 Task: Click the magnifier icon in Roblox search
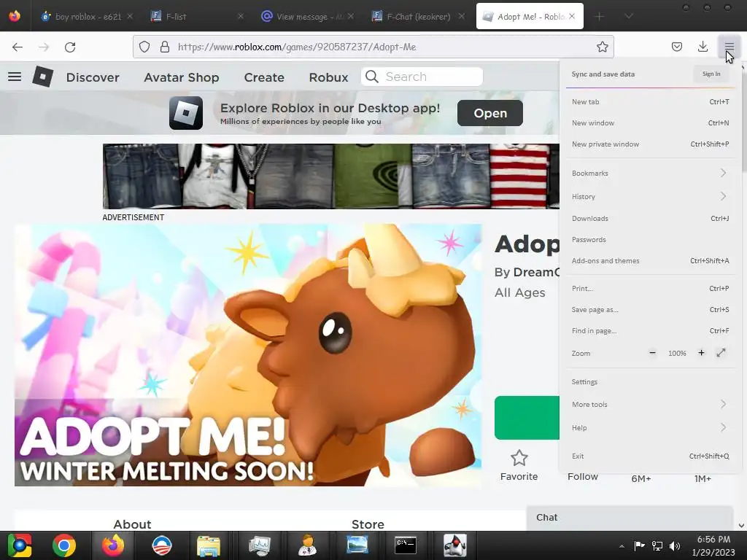(x=371, y=77)
